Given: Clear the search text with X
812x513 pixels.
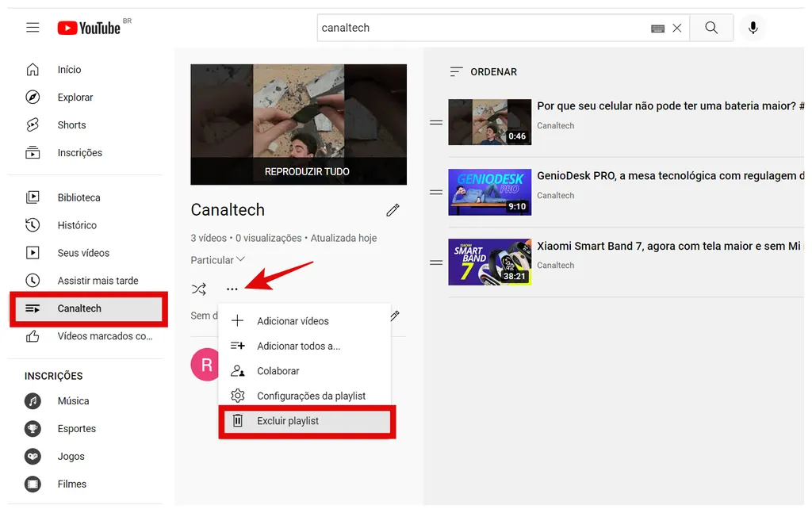Looking at the screenshot, I should tap(677, 28).
